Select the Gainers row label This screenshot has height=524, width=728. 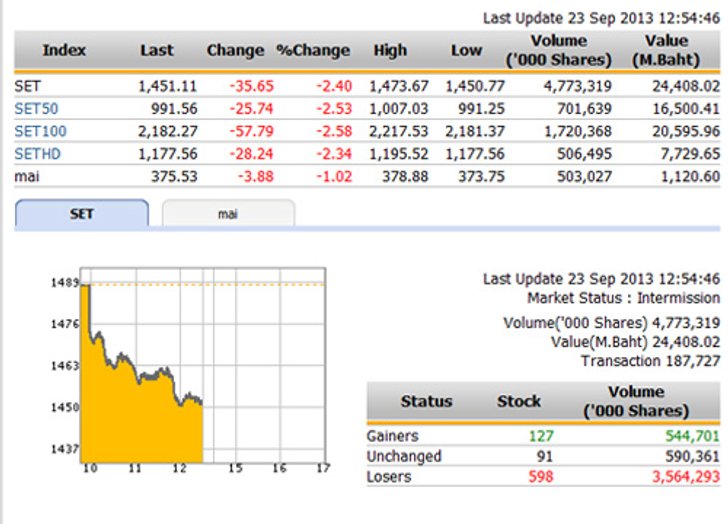point(392,436)
